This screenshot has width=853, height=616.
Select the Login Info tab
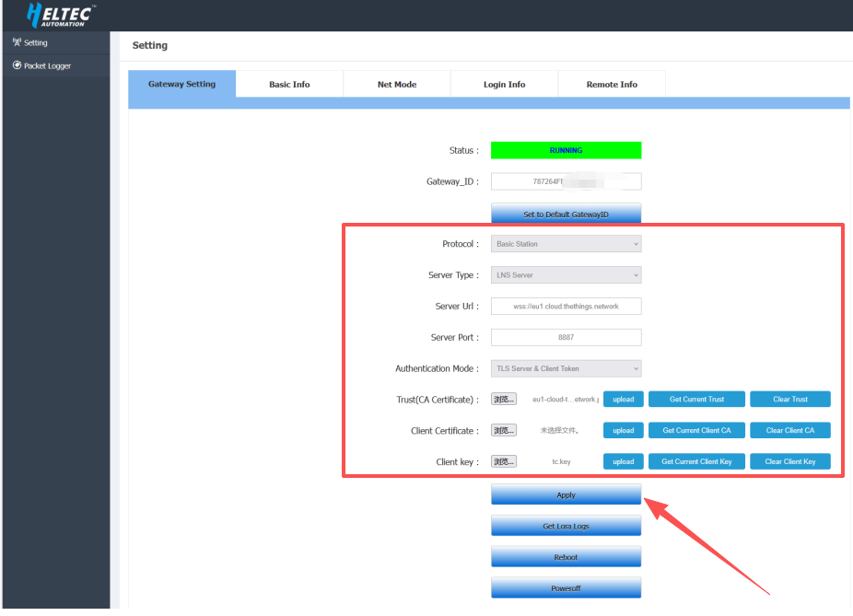coord(504,85)
